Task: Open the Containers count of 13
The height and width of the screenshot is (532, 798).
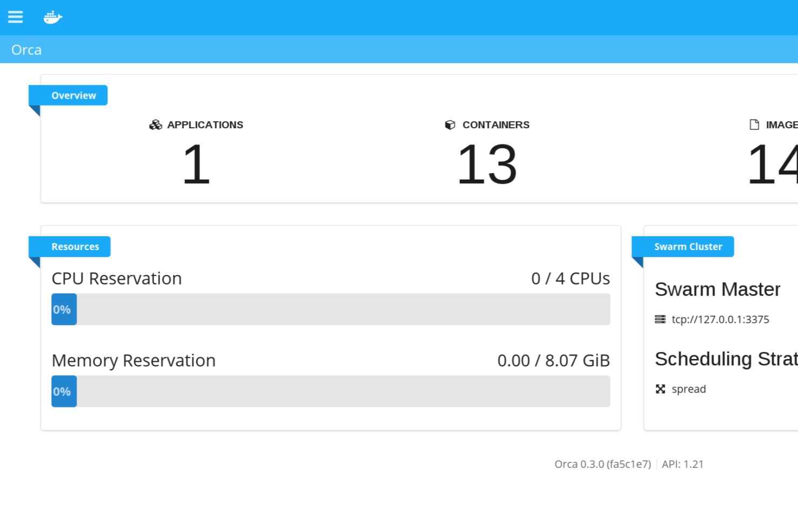Action: [487, 164]
